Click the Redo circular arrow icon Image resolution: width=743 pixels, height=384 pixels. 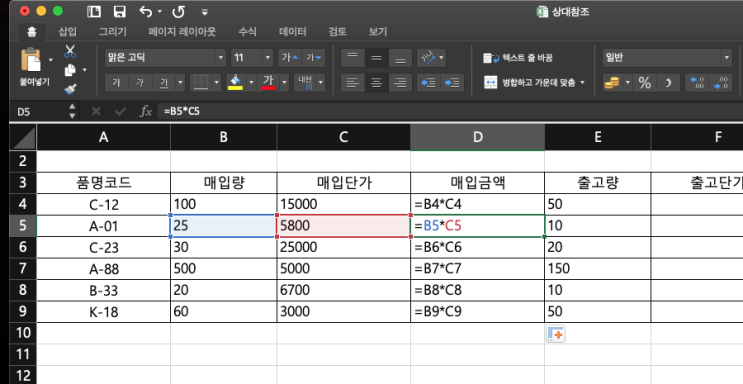[179, 12]
